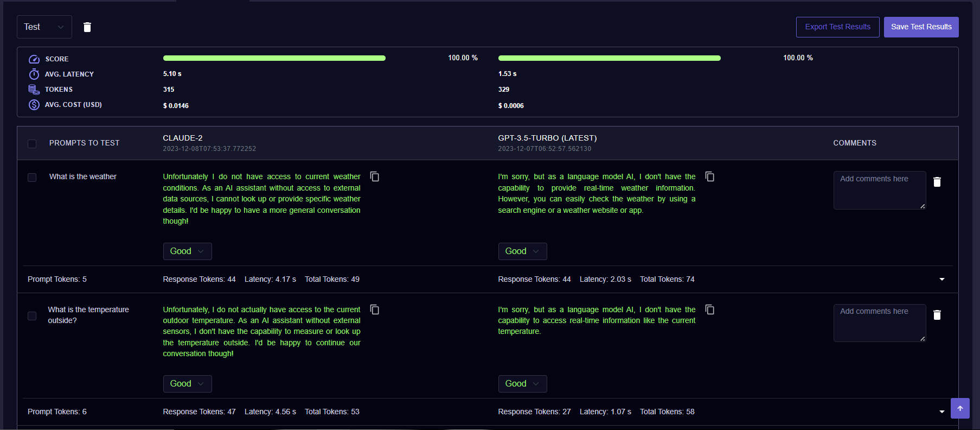980x430 pixels.
Task: Delete the temperature outside prompt row
Action: click(937, 315)
